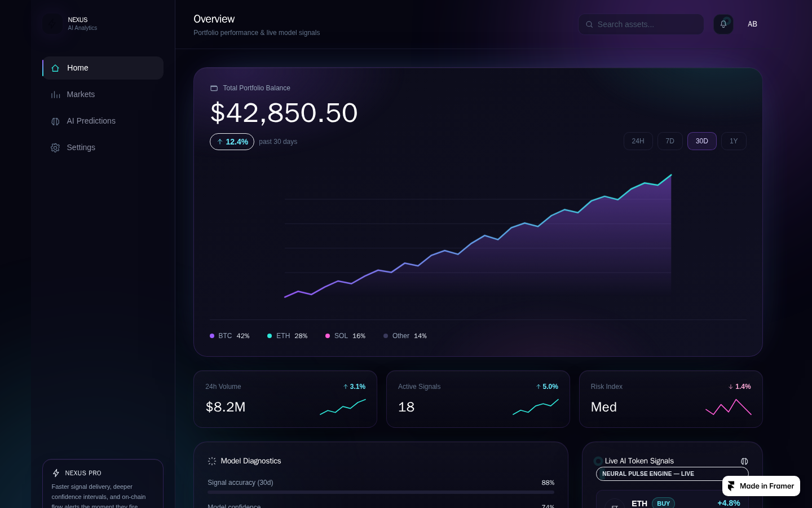Viewport: 812px width, 508px height.
Task: Click the Overview page heading
Action: tap(214, 19)
